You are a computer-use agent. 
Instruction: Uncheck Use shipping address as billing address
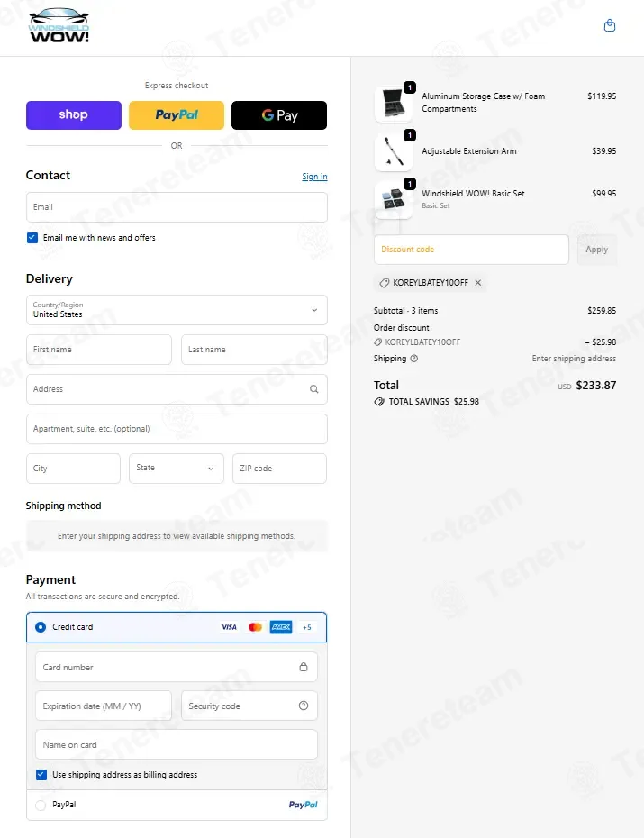41,775
